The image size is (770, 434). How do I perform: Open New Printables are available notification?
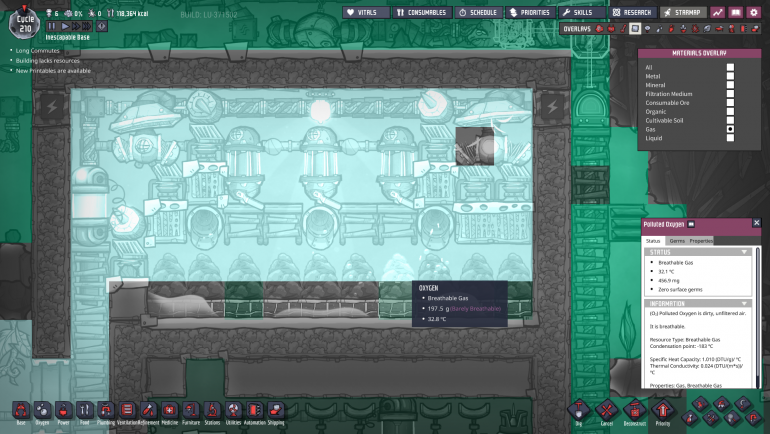53,71
